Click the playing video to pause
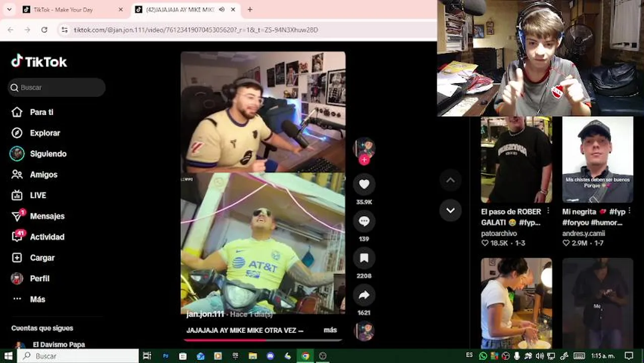Screen dimensions: 644x363 tap(263, 183)
